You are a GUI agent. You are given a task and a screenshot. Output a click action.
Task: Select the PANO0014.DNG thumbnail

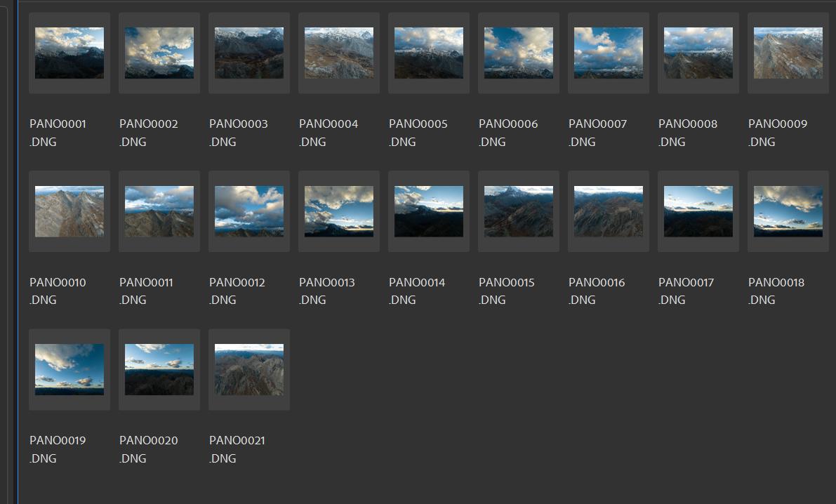pos(429,211)
